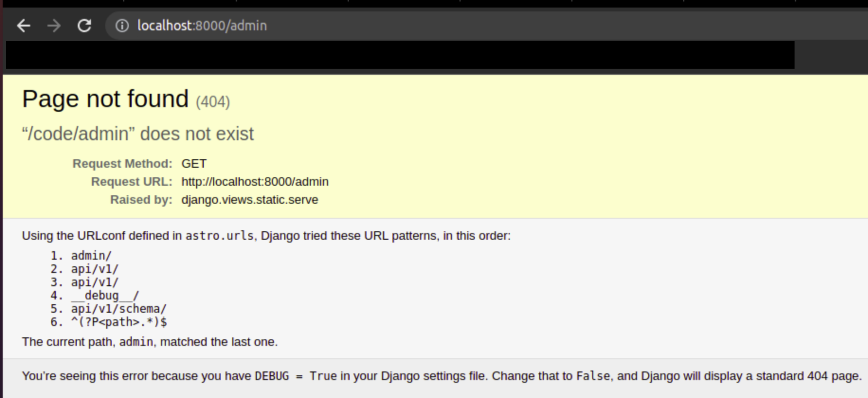Viewport: 868px width, 398px height.
Task: Click the "Page not found" heading
Action: (x=105, y=99)
